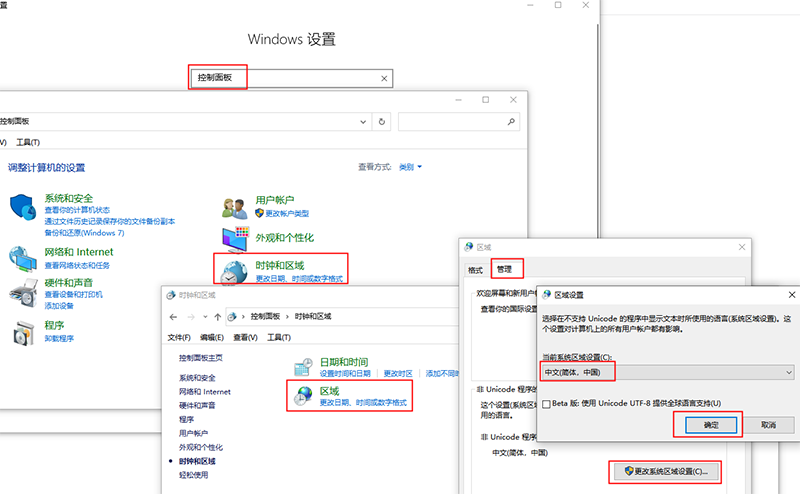The image size is (800, 494).
Task: Open 当前系统区域设置 dropdown 中文(简体，中国)
Action: tap(667, 372)
